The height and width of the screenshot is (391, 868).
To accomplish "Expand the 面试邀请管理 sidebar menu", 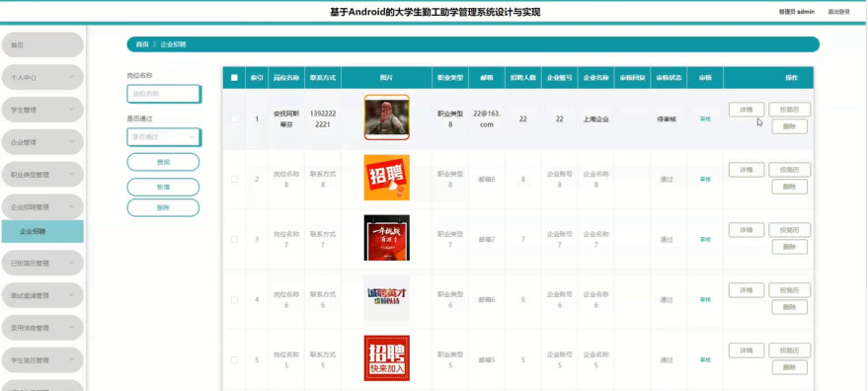I will (42, 295).
